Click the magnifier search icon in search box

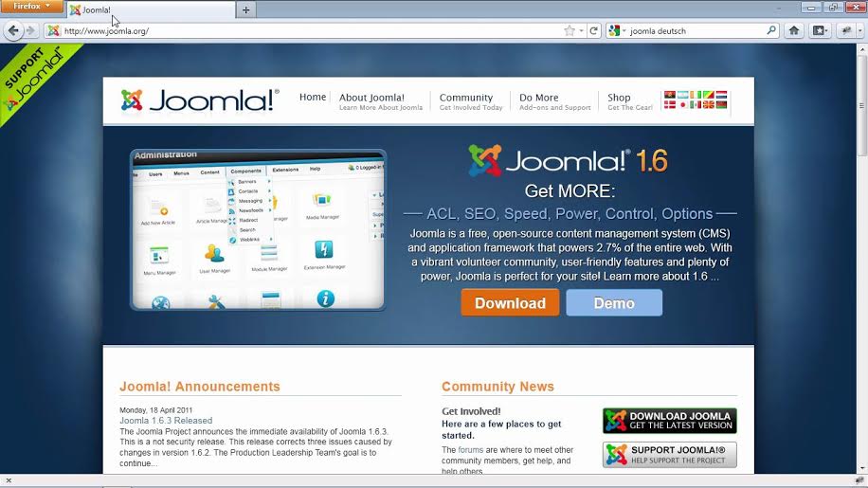coord(771,30)
